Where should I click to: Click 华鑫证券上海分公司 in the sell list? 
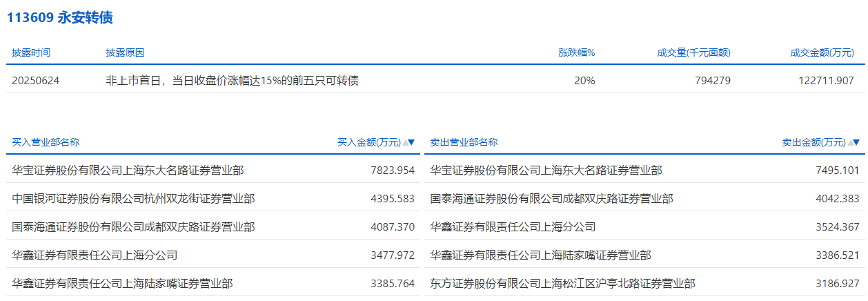pyautogui.click(x=513, y=227)
